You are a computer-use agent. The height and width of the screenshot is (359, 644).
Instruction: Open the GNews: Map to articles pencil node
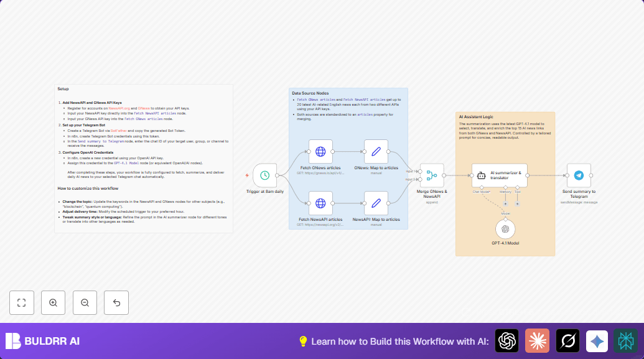376,152
